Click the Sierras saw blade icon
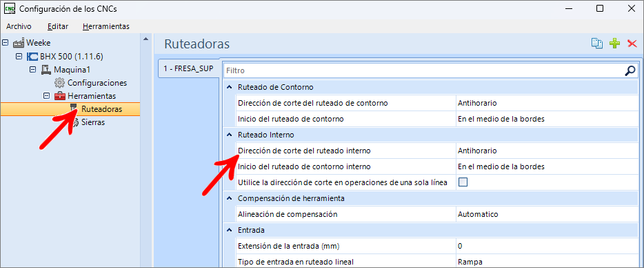The image size is (644, 268). tap(76, 122)
